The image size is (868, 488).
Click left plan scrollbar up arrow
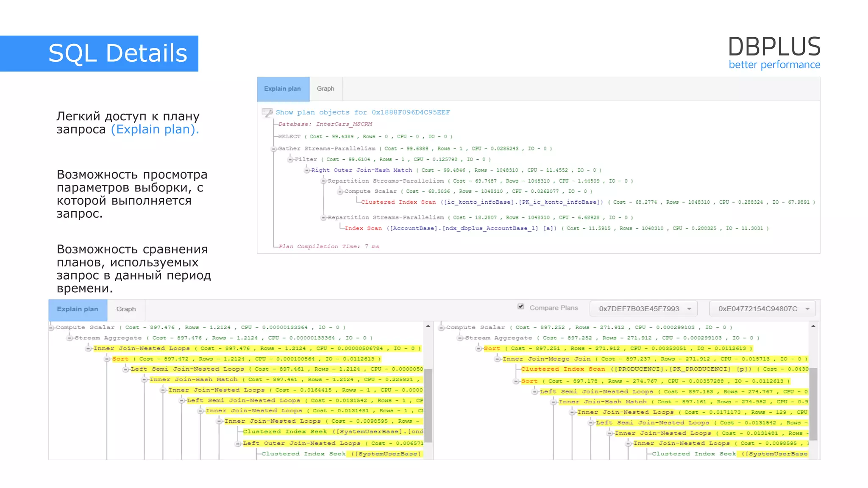click(x=428, y=326)
